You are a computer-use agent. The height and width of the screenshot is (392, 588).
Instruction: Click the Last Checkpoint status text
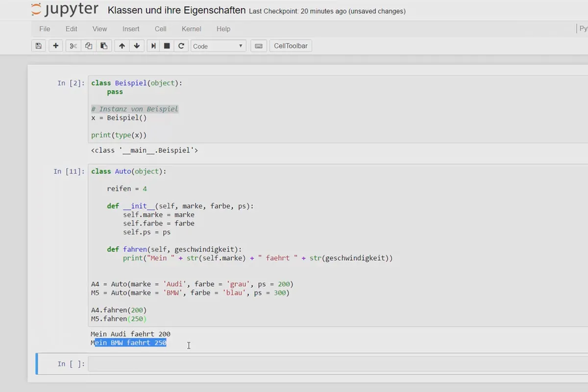pyautogui.click(x=327, y=11)
